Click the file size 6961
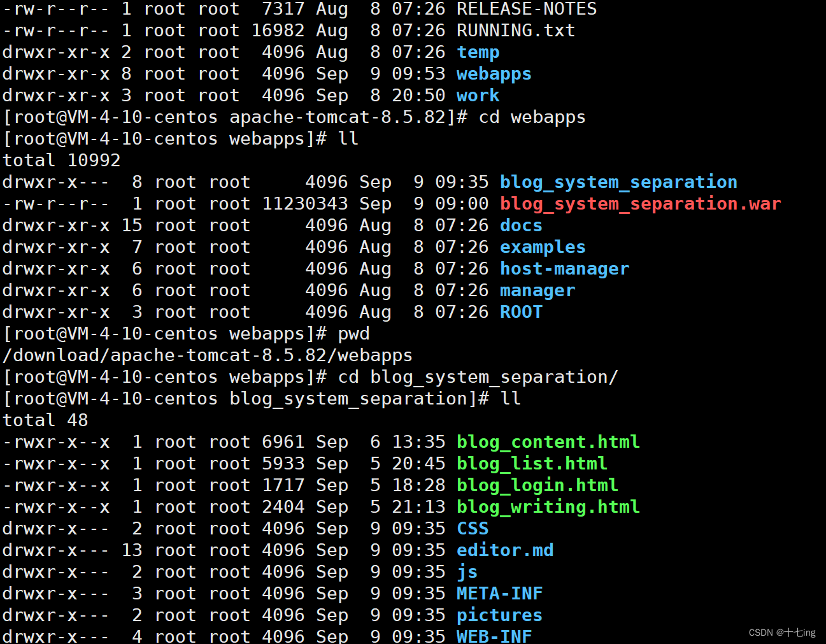The height and width of the screenshot is (644, 826). tap(283, 442)
